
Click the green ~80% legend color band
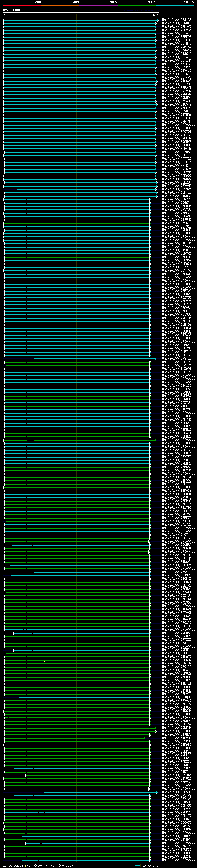point(136,6)
